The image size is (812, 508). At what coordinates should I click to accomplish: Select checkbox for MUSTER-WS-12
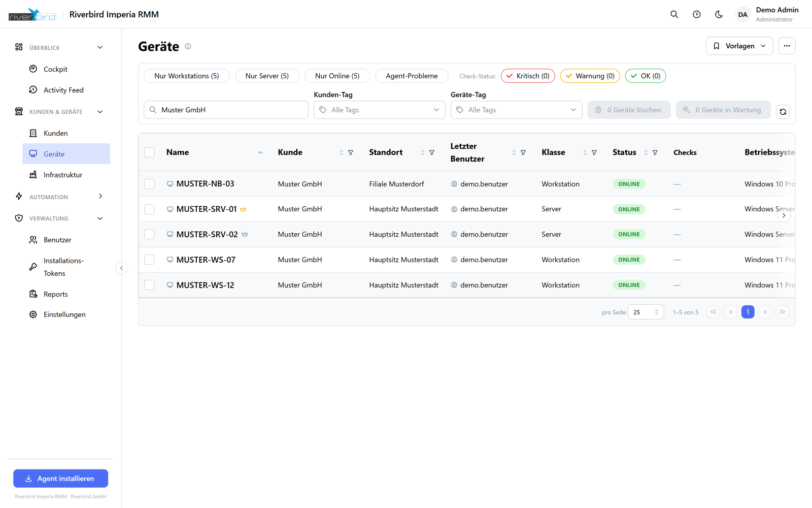(149, 285)
